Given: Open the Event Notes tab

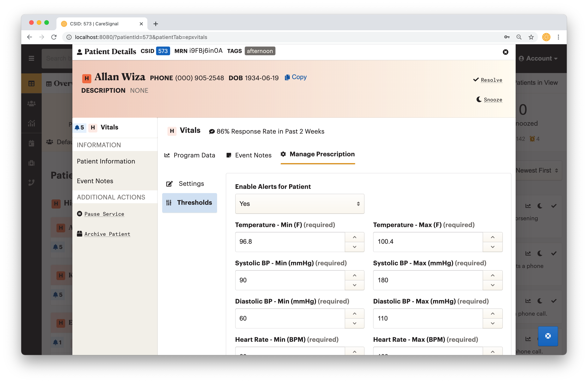Looking at the screenshot, I should click(x=249, y=155).
